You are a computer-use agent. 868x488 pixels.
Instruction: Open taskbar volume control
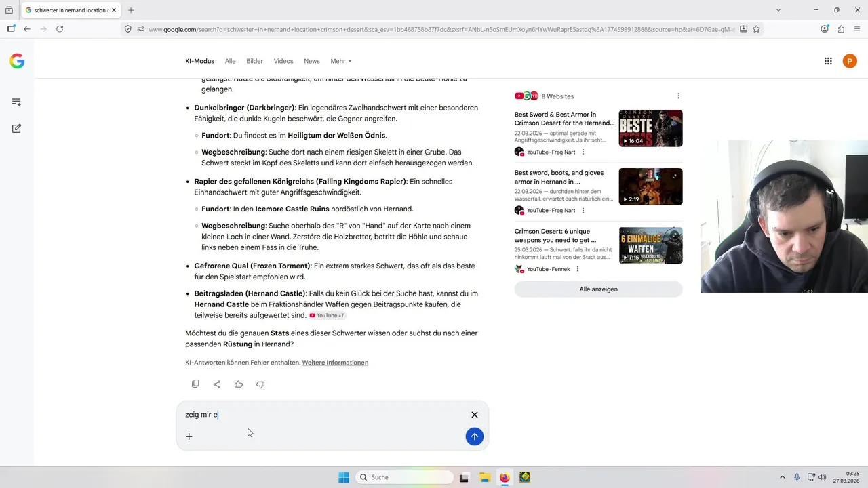[x=822, y=477]
